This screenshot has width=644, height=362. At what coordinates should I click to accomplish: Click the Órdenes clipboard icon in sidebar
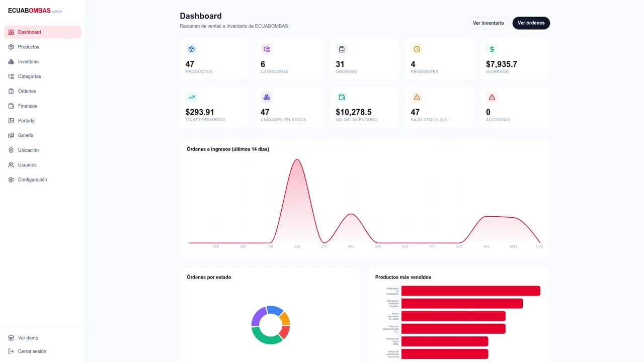click(11, 91)
